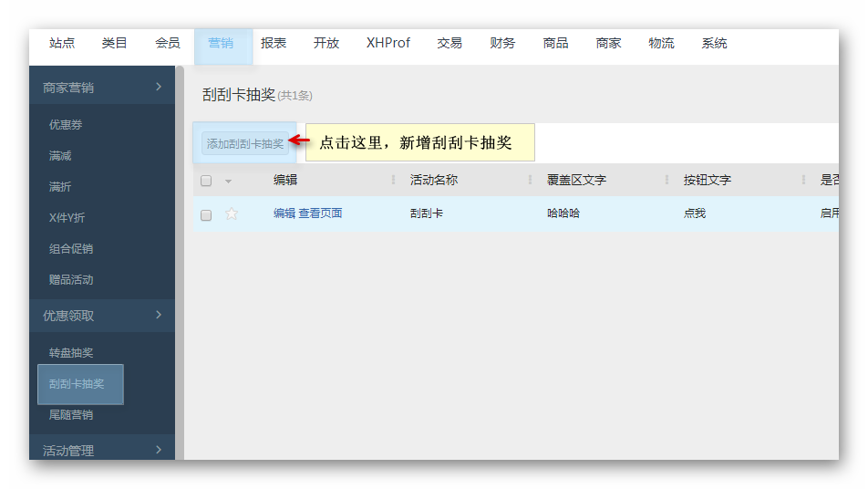Open dropdown arrow beside header checkbox
868x489 pixels.
(228, 181)
